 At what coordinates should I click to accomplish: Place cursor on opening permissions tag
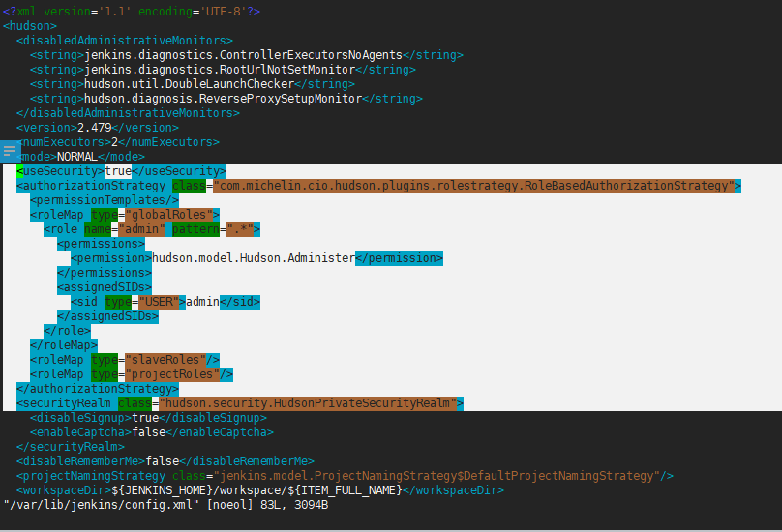pos(101,244)
